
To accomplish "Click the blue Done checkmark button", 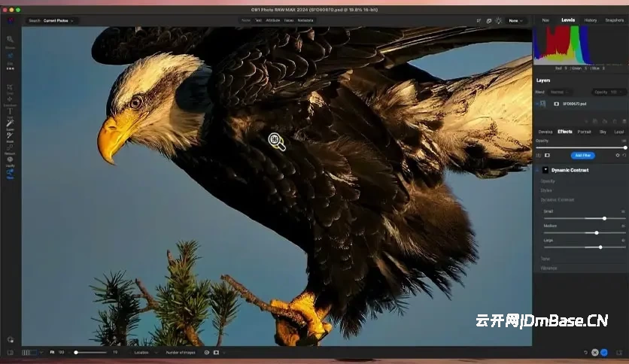I will point(604,353).
